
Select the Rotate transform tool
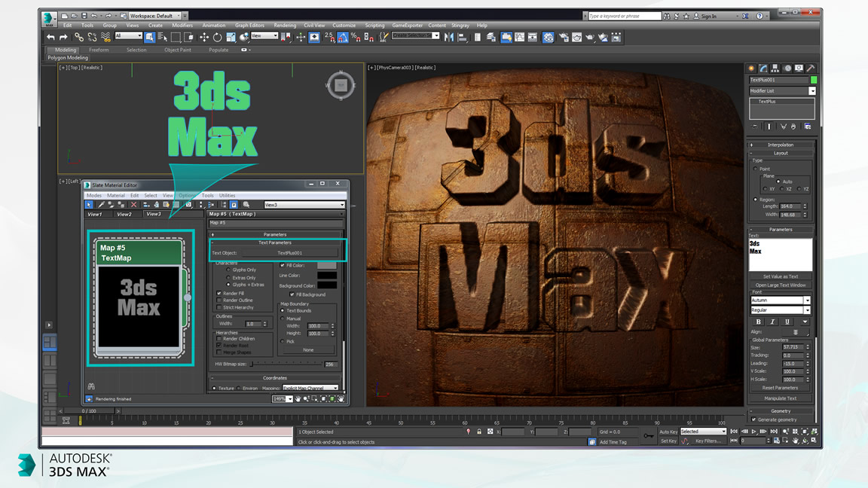click(x=217, y=37)
